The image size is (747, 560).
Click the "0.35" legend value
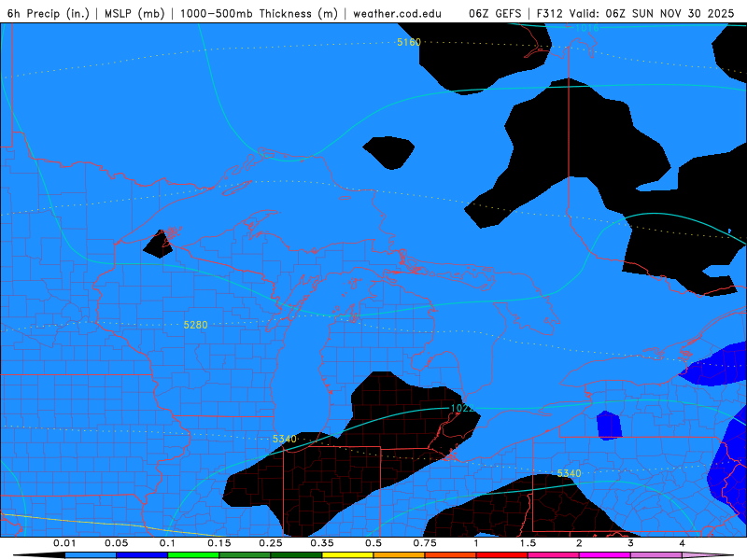(x=322, y=543)
